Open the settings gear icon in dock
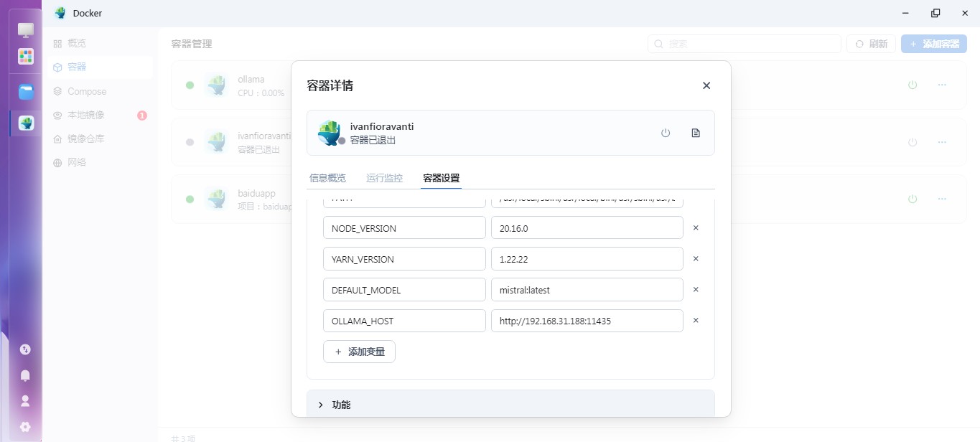 26,426
